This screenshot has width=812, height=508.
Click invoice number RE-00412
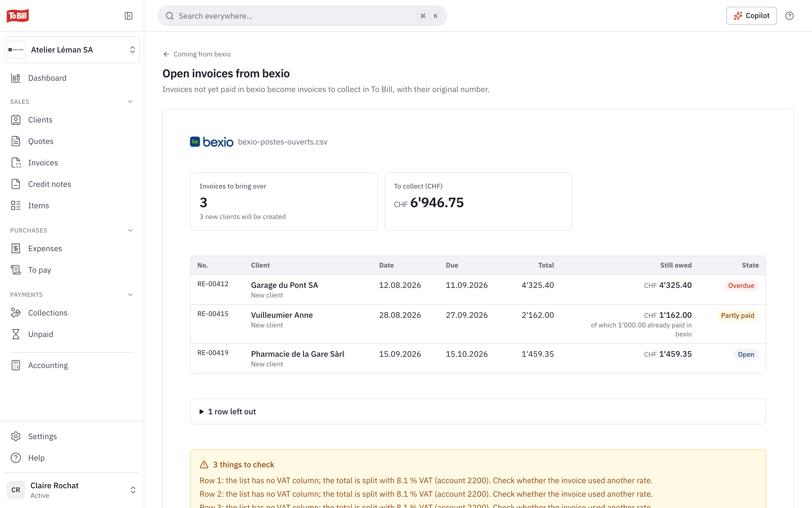pos(213,284)
